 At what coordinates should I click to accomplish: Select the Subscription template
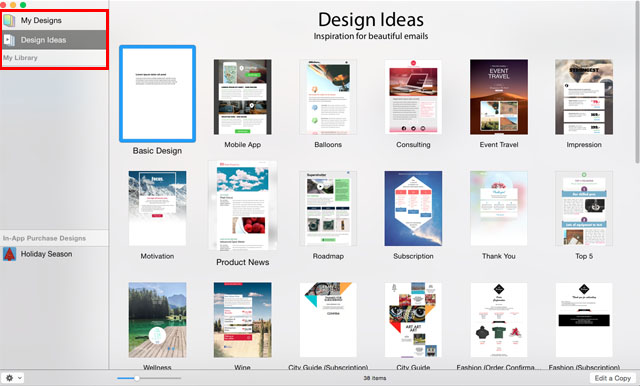(413, 209)
